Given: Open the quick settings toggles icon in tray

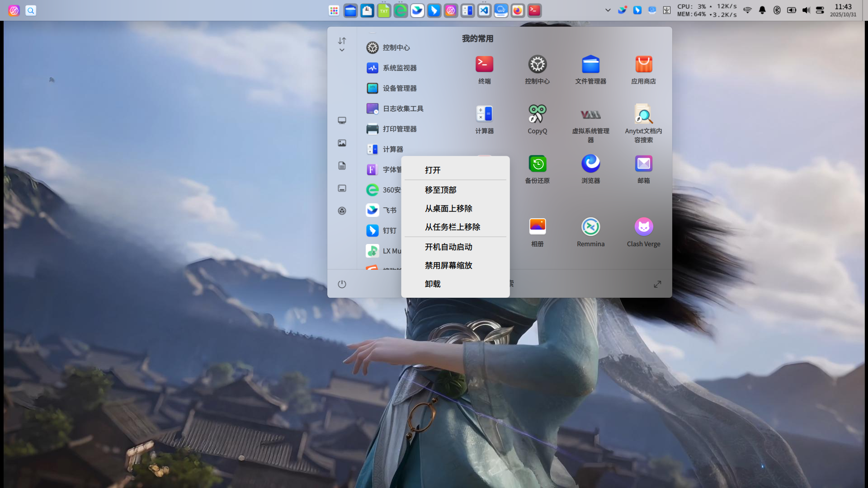Looking at the screenshot, I should (820, 10).
